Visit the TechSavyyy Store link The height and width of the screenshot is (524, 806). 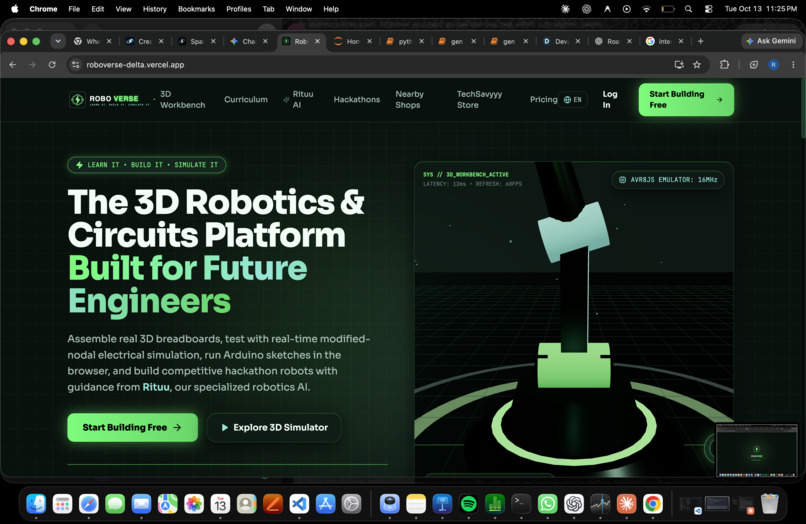click(480, 99)
